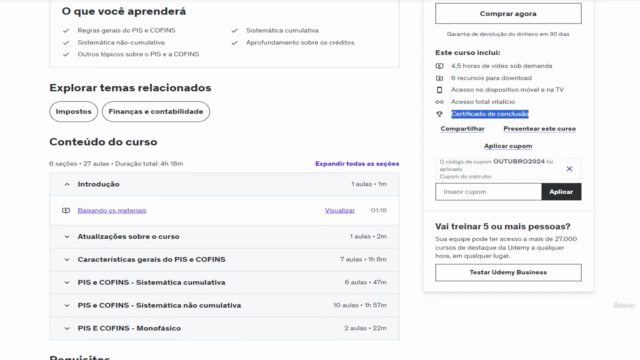Click Acesso total vitalício text
Image resolution: width=640 pixels, height=360 pixels.
point(483,102)
